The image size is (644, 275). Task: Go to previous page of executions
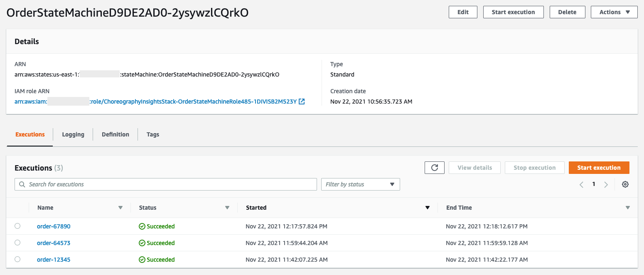point(581,184)
